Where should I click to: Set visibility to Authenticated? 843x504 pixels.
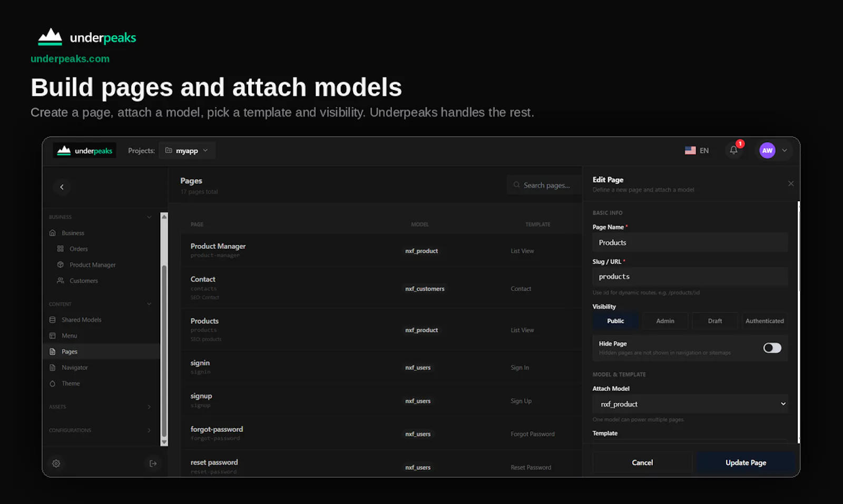(764, 321)
